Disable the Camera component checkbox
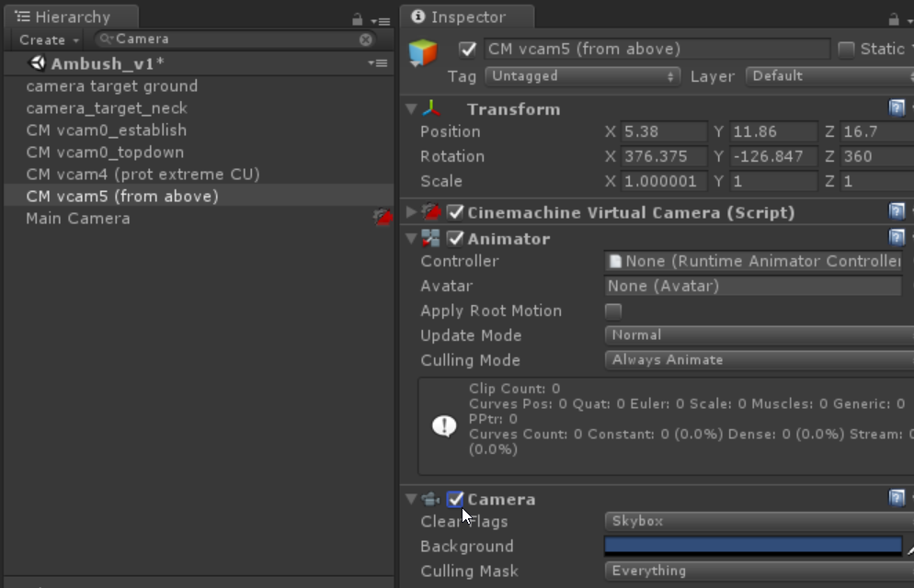This screenshot has height=588, width=914. click(x=455, y=499)
